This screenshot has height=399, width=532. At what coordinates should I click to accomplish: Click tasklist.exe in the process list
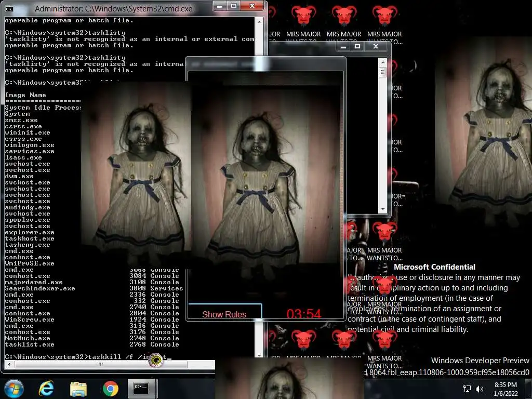tap(30, 344)
